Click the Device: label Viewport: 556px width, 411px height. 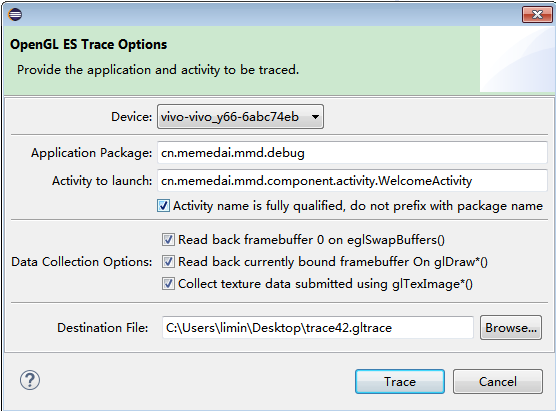[132, 116]
